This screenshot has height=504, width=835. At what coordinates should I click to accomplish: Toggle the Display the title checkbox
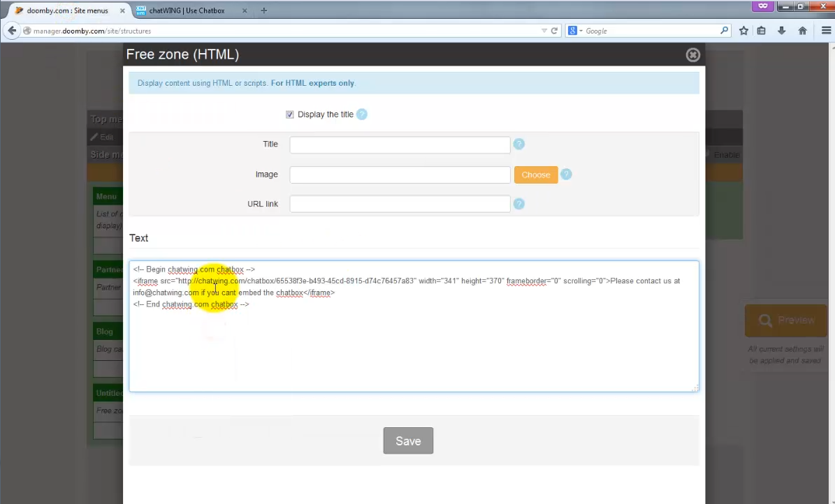[x=290, y=114]
